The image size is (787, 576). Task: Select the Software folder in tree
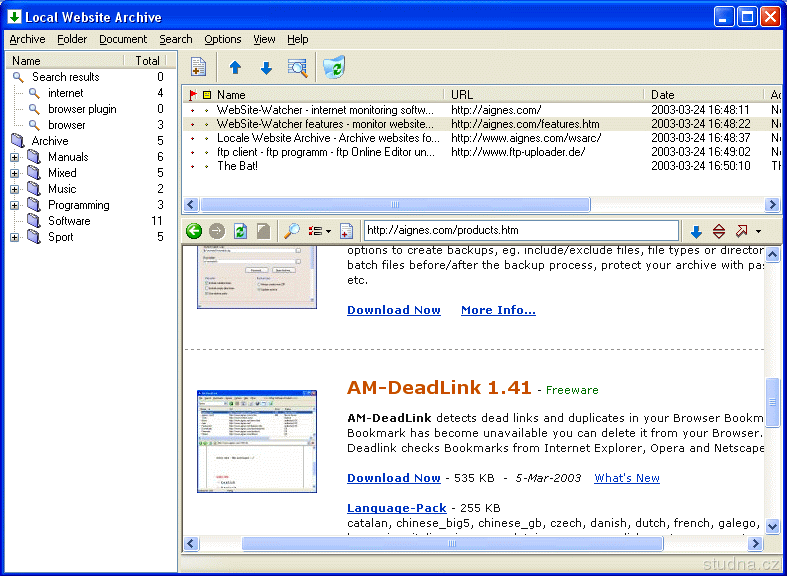[x=69, y=221]
